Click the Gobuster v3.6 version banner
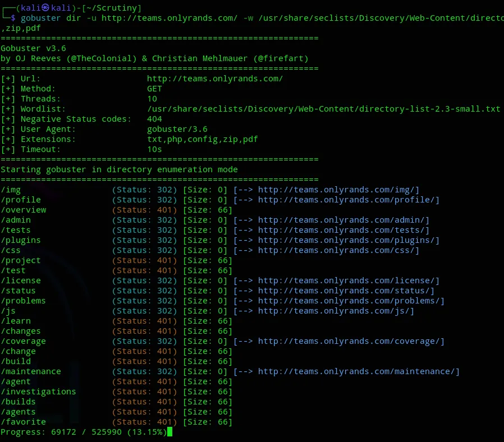The height and width of the screenshot is (442, 504). coord(33,48)
